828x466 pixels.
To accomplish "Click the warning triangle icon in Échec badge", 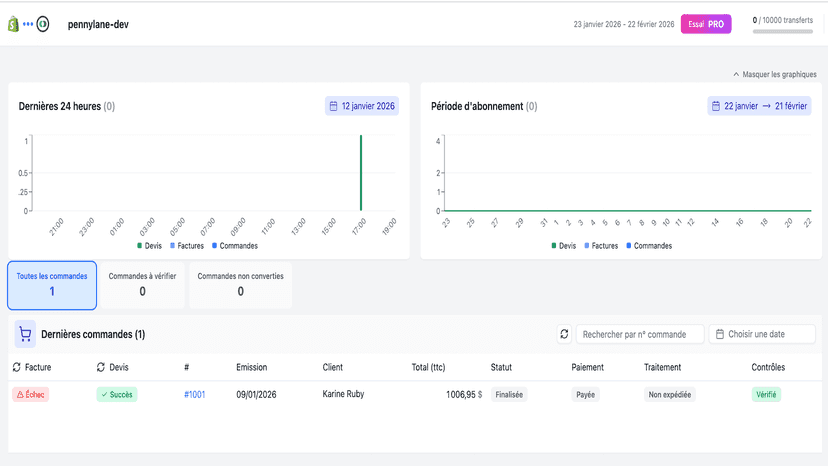I will pyautogui.click(x=20, y=395).
